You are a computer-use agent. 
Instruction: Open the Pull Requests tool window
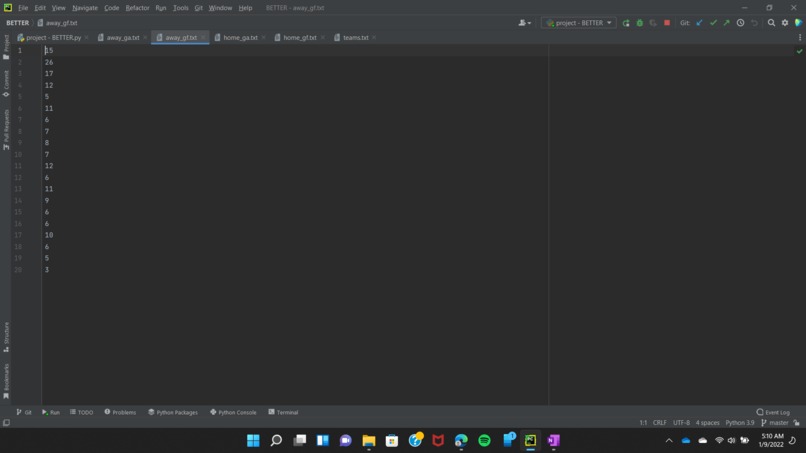tap(6, 129)
